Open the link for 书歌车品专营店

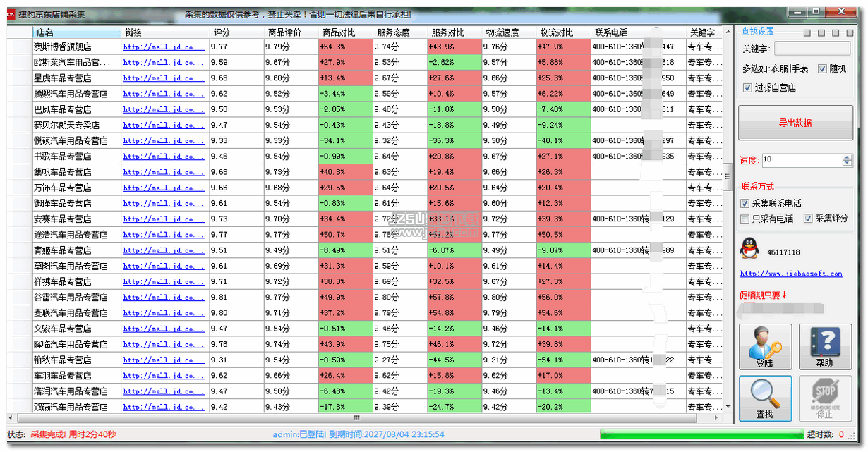[x=164, y=156]
